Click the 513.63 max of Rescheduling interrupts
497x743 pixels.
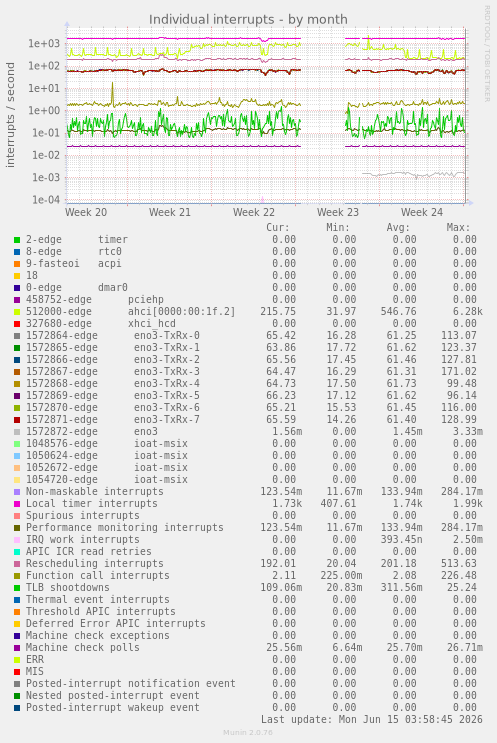459,564
